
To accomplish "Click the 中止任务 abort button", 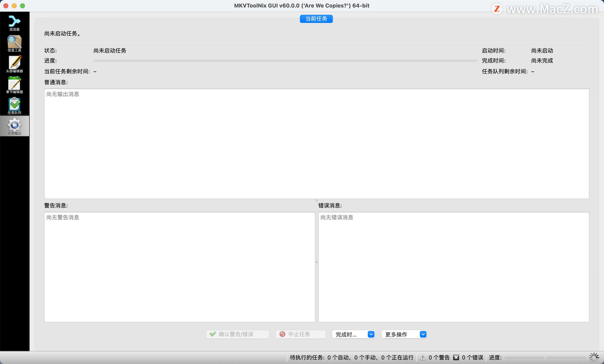I will [x=300, y=334].
